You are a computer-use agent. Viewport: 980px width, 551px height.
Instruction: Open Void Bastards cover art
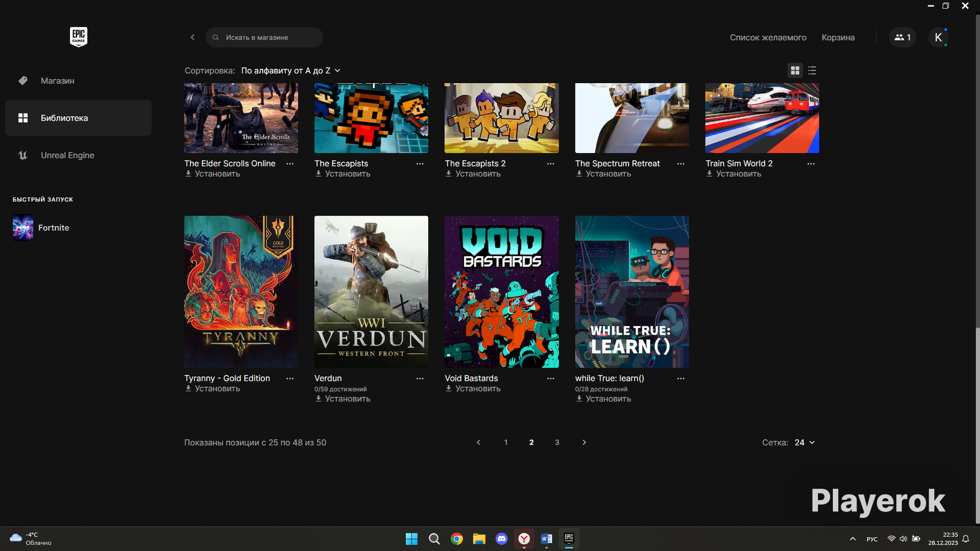[502, 291]
